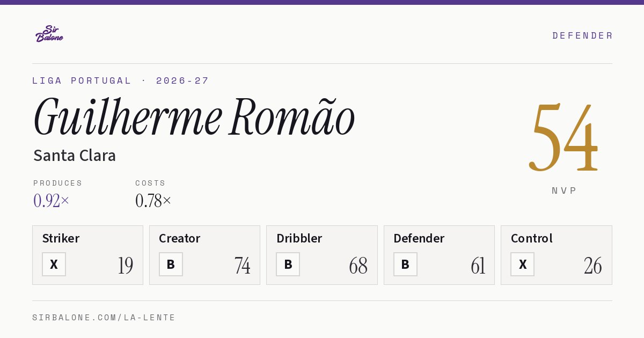Click the Creator score 74
644x338 pixels.
click(242, 266)
